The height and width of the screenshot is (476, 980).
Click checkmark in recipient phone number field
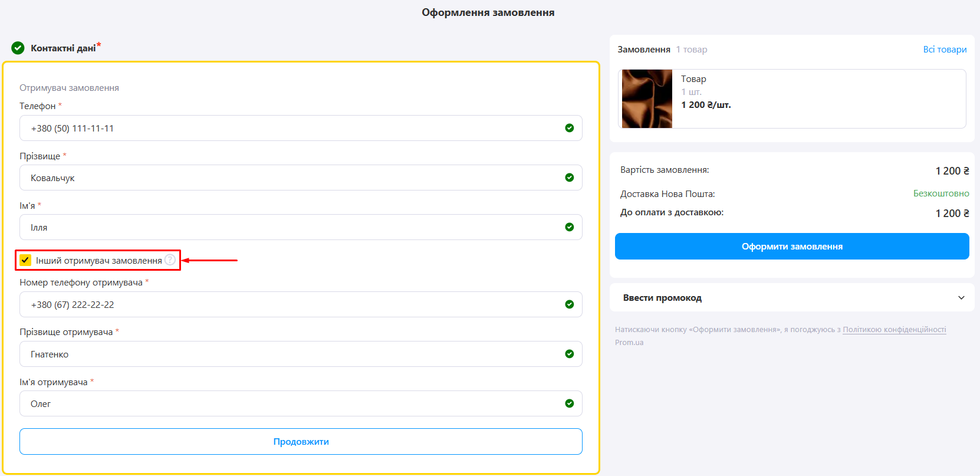tap(569, 304)
